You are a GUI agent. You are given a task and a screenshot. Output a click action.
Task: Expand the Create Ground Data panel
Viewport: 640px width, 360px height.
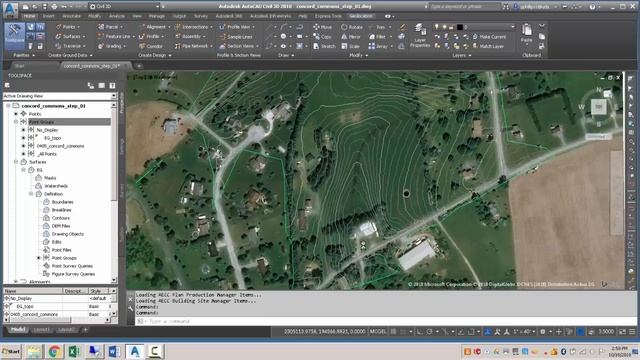[x=70, y=55]
